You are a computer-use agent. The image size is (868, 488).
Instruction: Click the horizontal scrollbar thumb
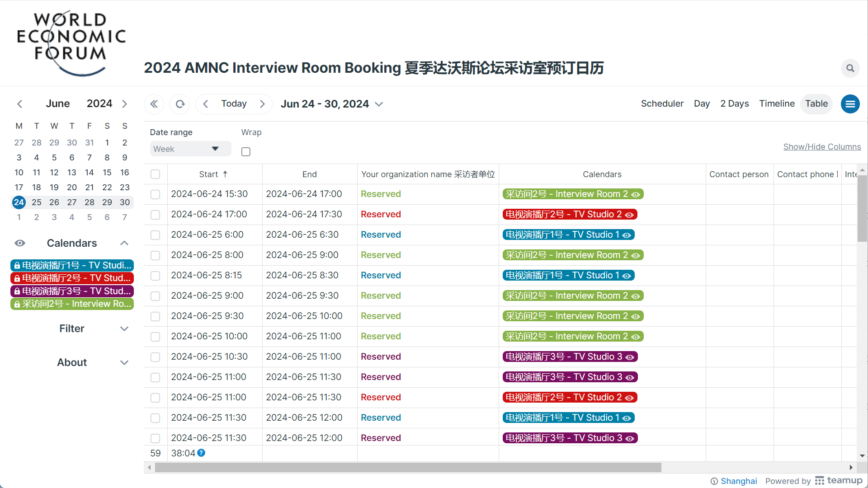click(x=408, y=467)
